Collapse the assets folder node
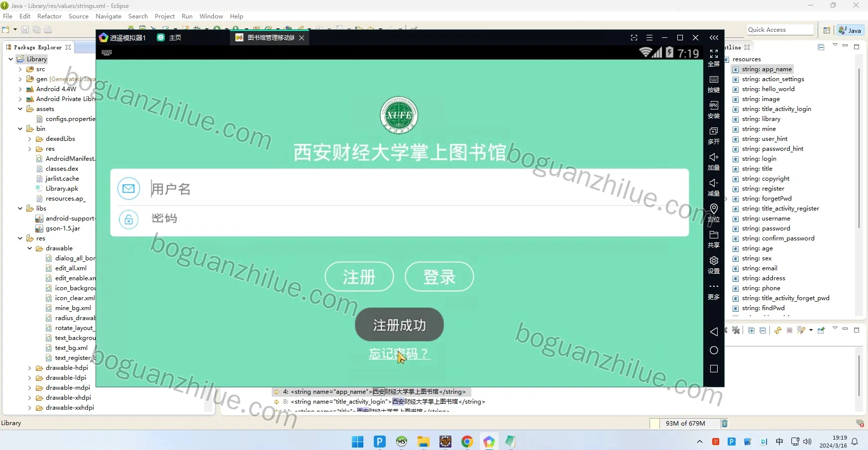Image resolution: width=868 pixels, height=450 pixels. (x=20, y=109)
